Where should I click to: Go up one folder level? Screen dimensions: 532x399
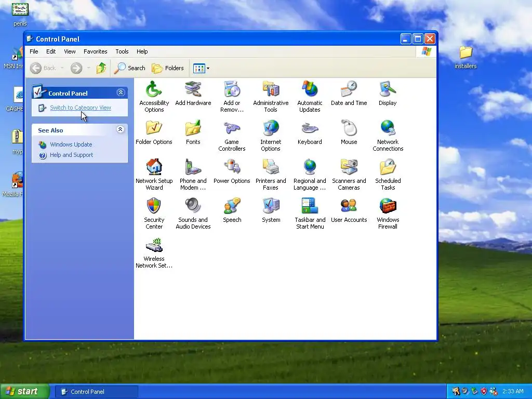pos(101,68)
